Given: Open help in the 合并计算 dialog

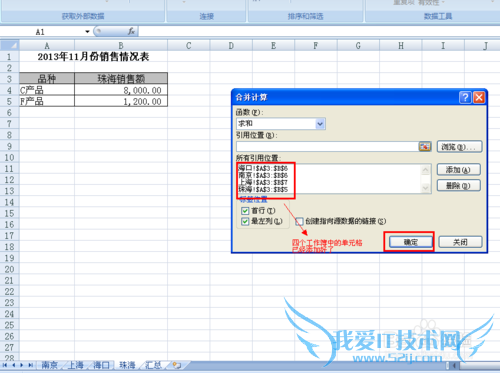Looking at the screenshot, I should click(465, 97).
